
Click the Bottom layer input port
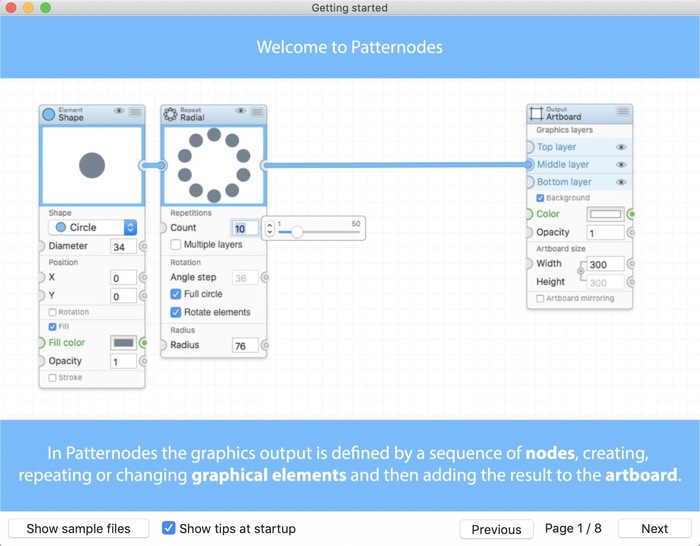click(x=529, y=182)
